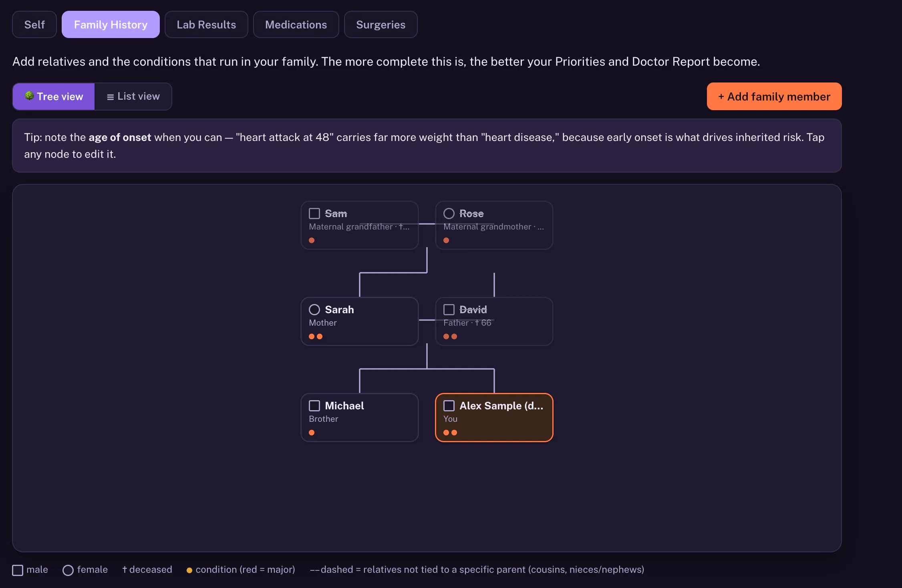Click the tree emoji icon in Tree view
902x588 pixels.
(x=29, y=96)
